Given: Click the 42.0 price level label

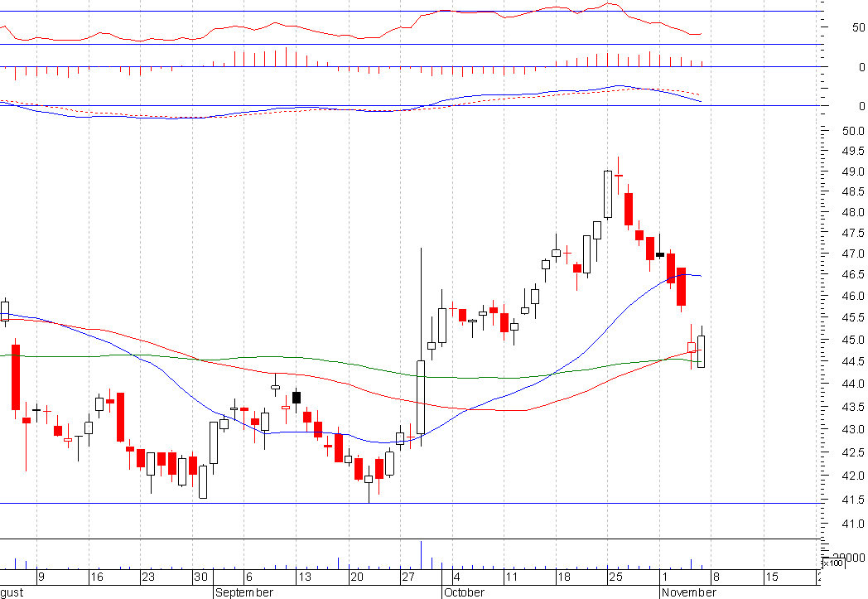Looking at the screenshot, I should pos(853,476).
